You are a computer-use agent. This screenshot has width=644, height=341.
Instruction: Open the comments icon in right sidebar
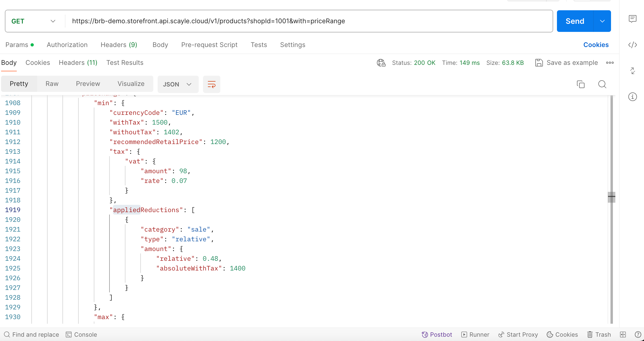(x=632, y=19)
